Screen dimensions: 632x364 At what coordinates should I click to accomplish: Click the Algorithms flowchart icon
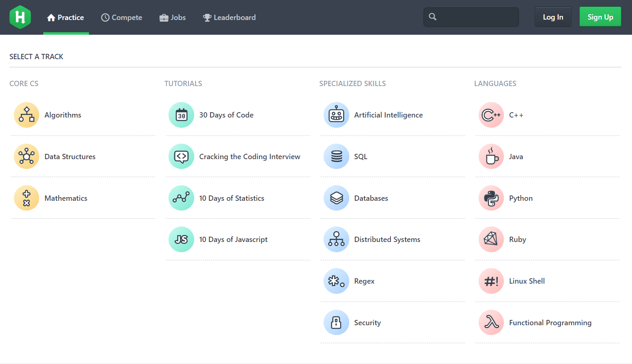click(x=27, y=115)
